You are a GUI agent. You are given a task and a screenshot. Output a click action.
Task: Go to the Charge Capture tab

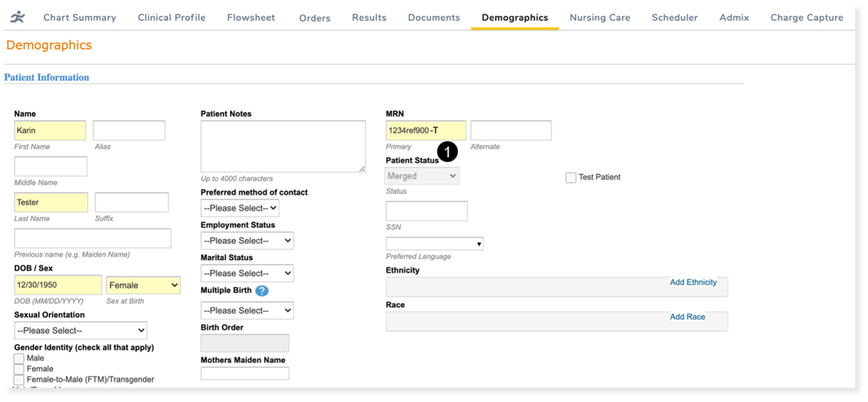(x=807, y=18)
